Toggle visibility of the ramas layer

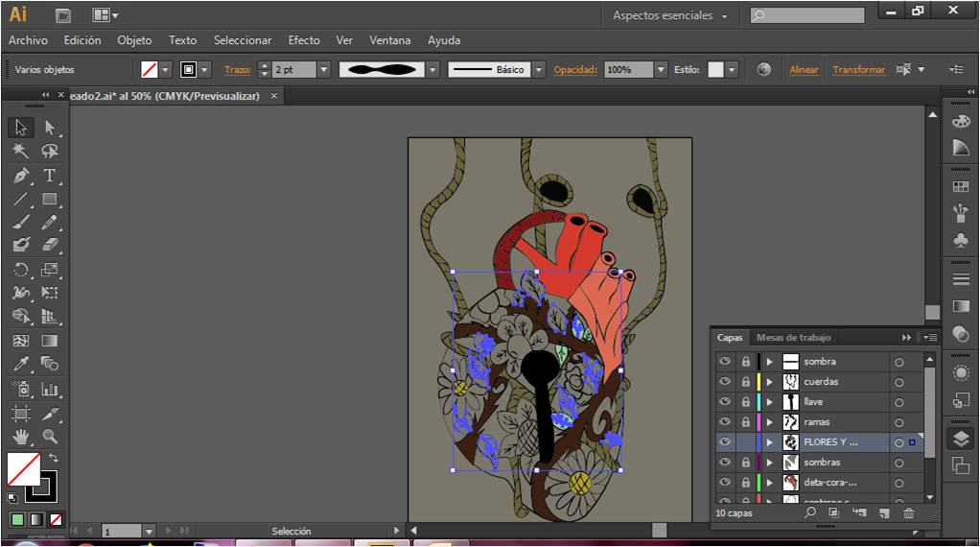point(725,422)
